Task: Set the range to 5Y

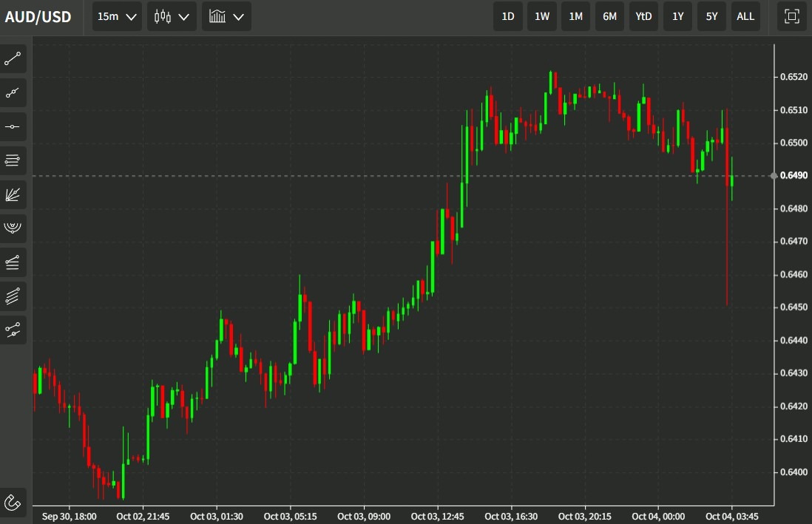Action: (x=711, y=16)
